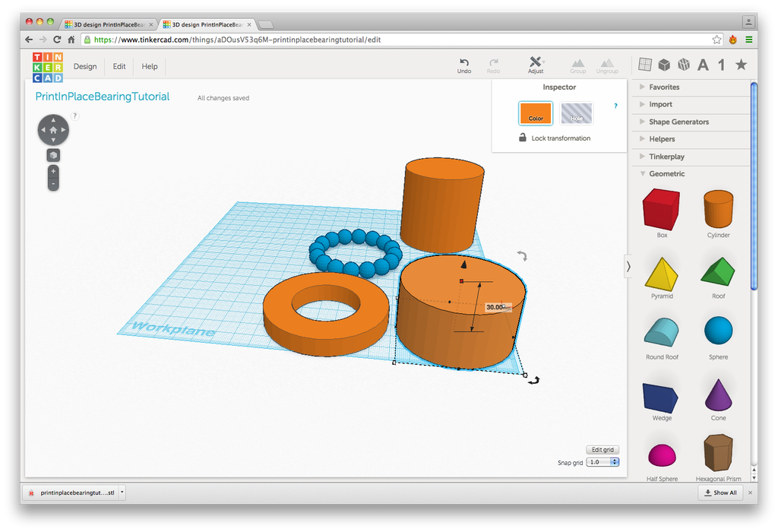
Task: Open the Edit menu
Action: pyautogui.click(x=119, y=67)
